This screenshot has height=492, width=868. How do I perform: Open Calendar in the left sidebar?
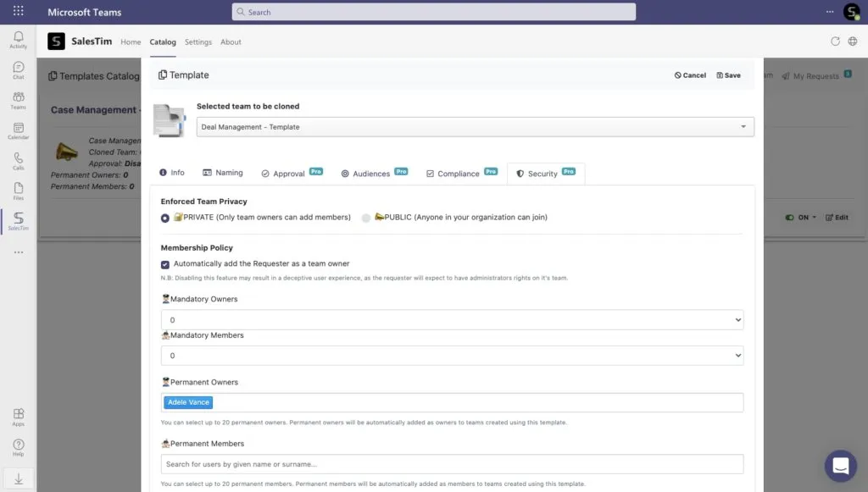click(x=19, y=131)
